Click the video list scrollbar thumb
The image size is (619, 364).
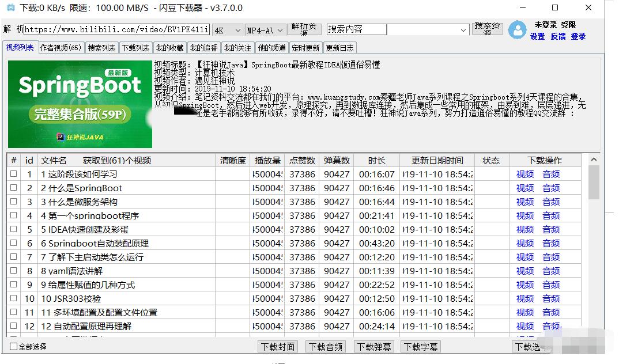tap(593, 182)
